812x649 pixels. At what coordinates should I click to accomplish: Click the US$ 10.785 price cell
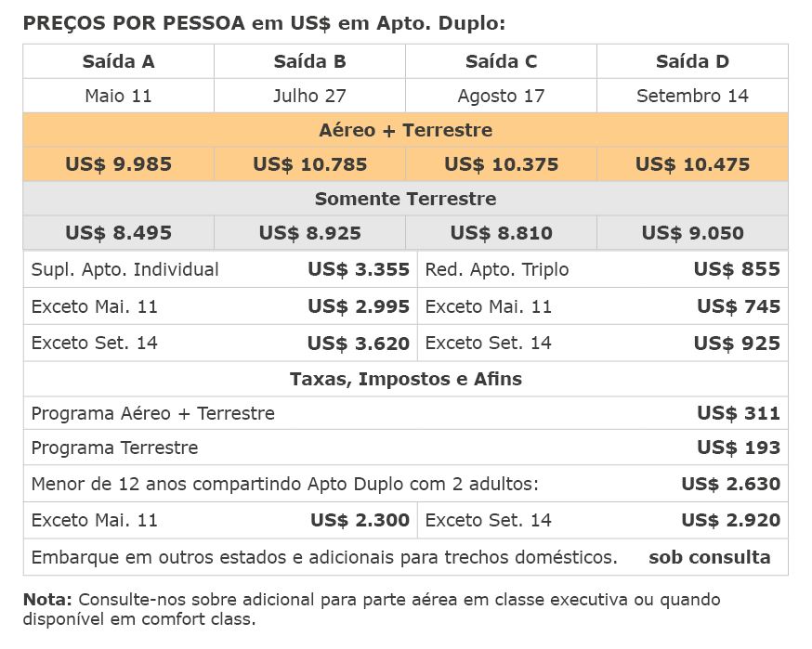[309, 164]
